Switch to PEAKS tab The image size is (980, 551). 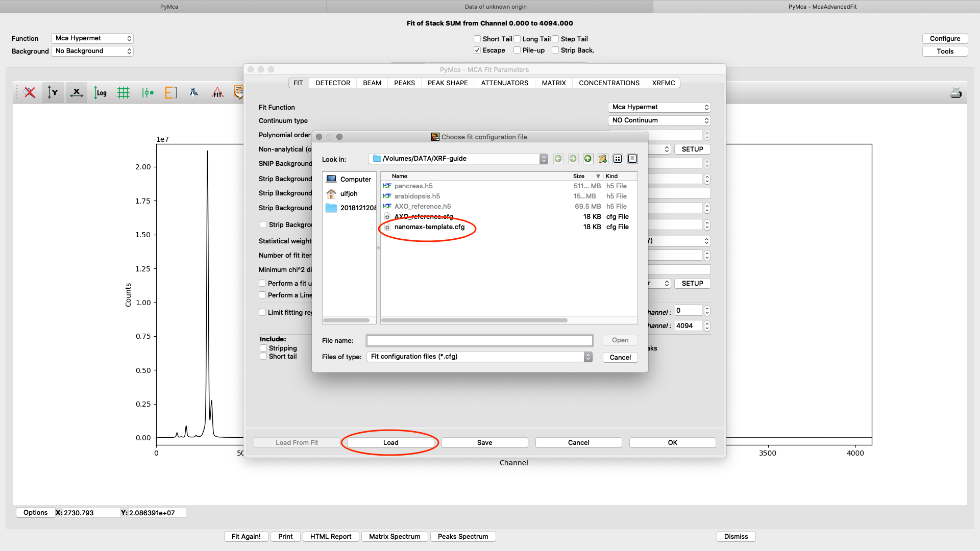pyautogui.click(x=404, y=83)
